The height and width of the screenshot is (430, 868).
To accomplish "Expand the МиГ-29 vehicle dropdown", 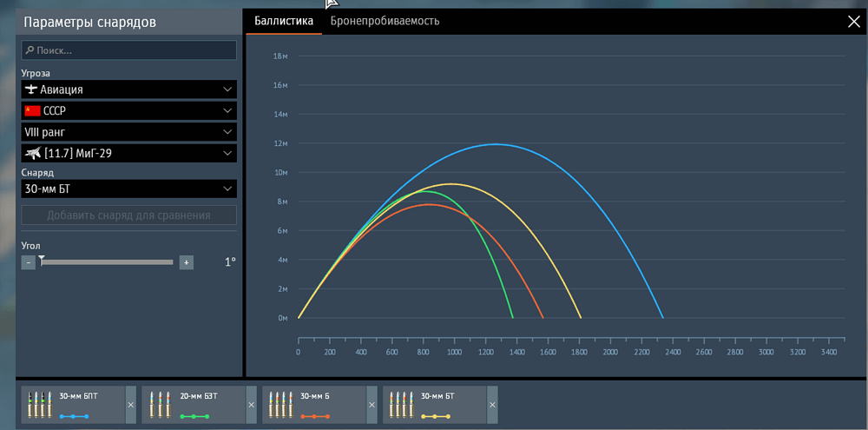I will point(128,154).
